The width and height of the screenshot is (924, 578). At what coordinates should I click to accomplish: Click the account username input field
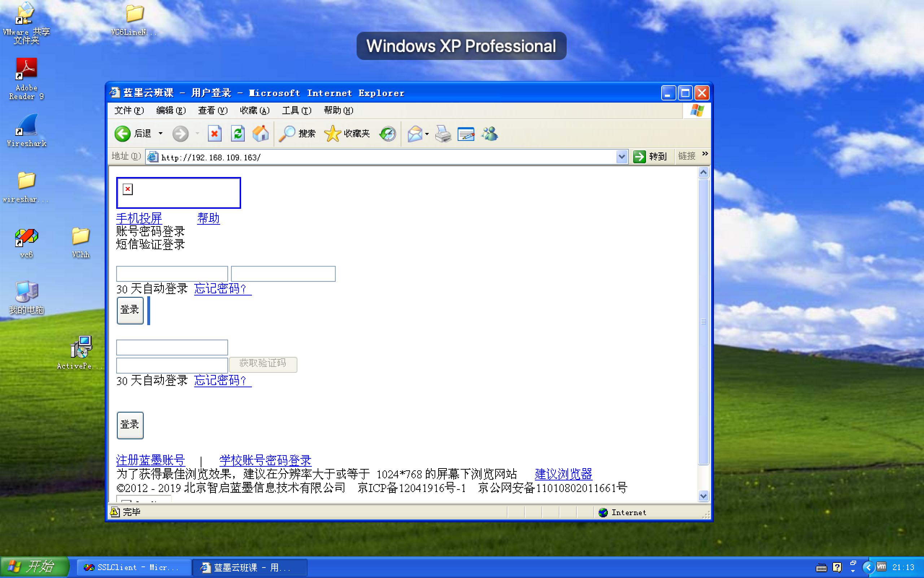click(x=172, y=274)
